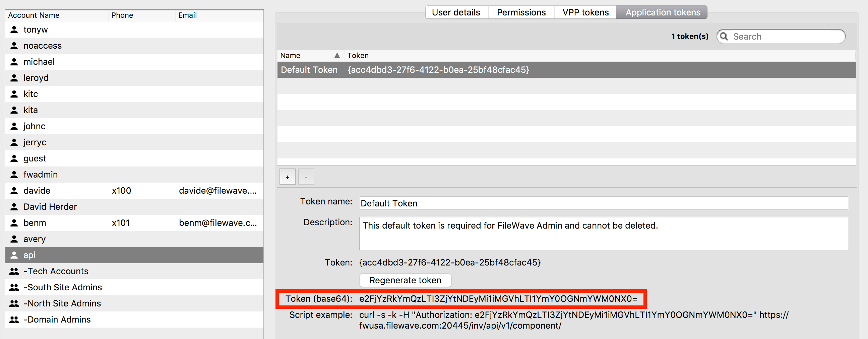Open the VPP tokens tab
This screenshot has width=868, height=339.
click(585, 12)
